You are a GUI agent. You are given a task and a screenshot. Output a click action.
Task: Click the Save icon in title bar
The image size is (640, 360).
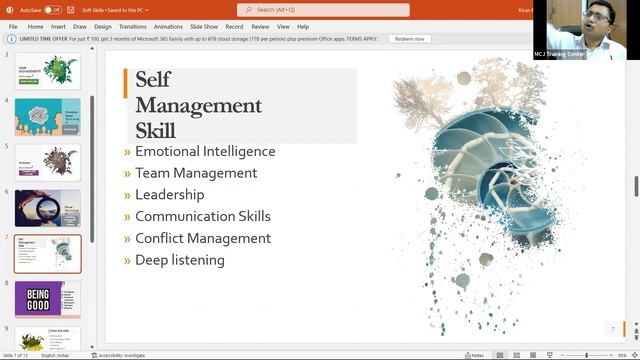coord(71,10)
